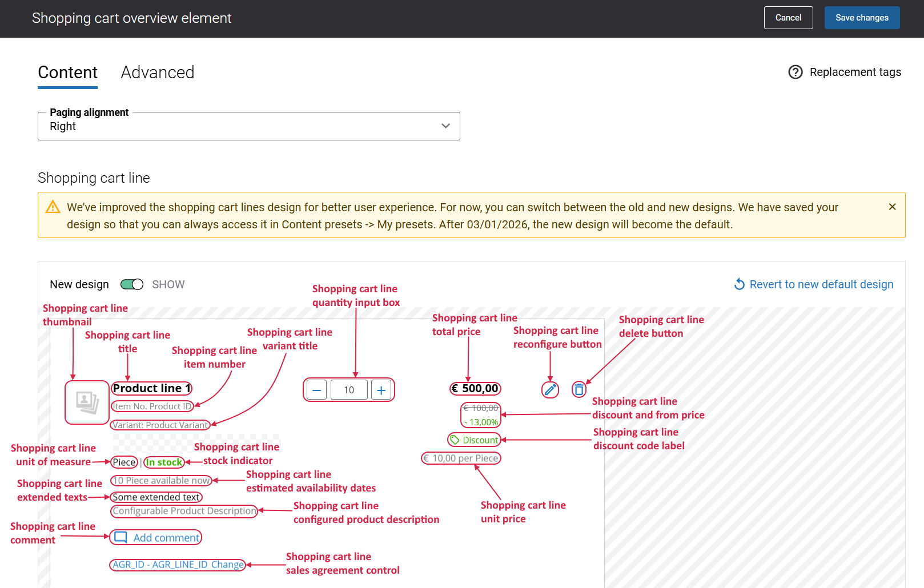Image resolution: width=924 pixels, height=588 pixels.
Task: Toggle the New design switch
Action: (132, 284)
